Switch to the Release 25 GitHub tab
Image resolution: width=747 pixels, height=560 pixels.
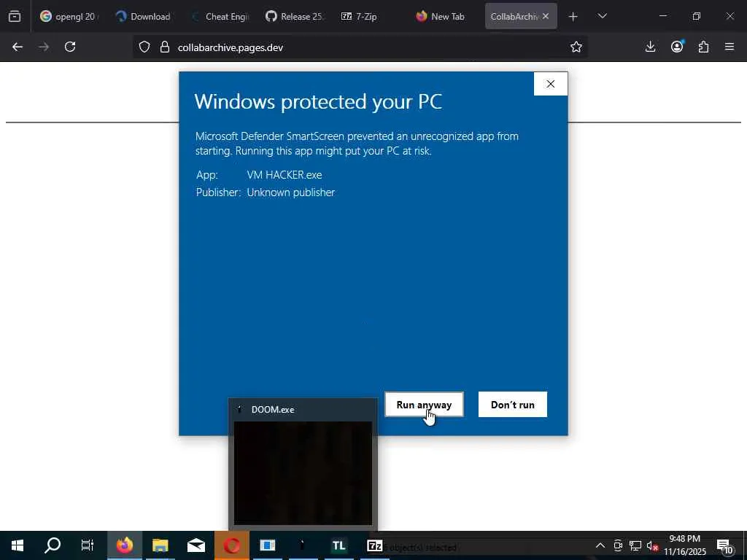(x=295, y=16)
